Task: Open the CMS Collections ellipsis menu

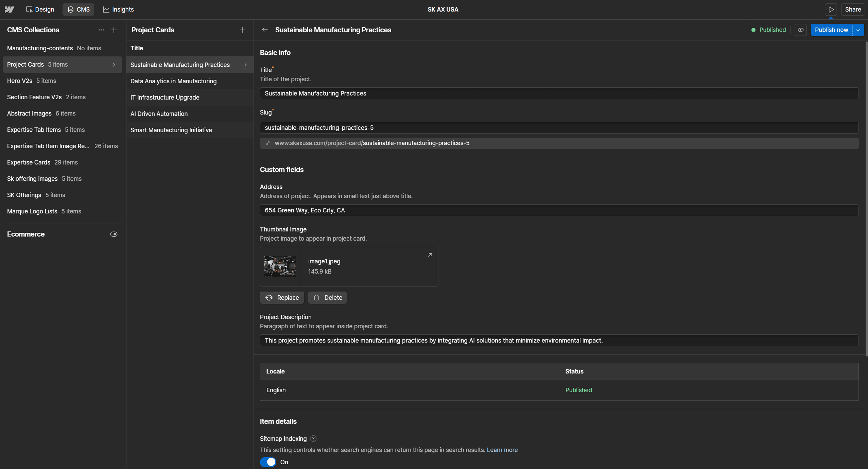Action: (101, 30)
